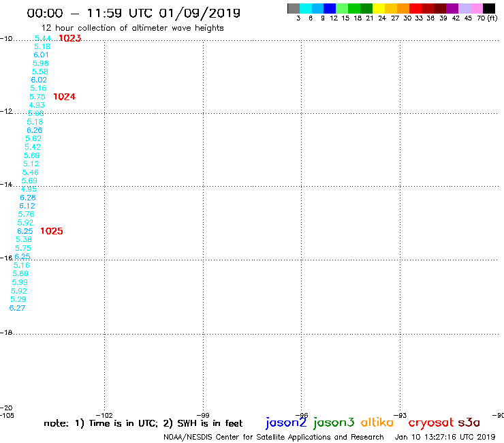504x443 pixels.
Task: Click the 5.76 wave height value
Action: pyautogui.click(x=26, y=214)
